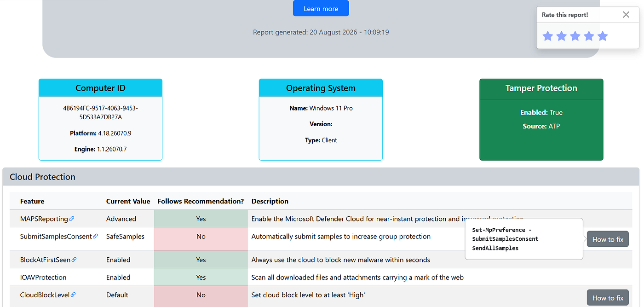Click the MAPSReporting feature name

[x=44, y=219]
